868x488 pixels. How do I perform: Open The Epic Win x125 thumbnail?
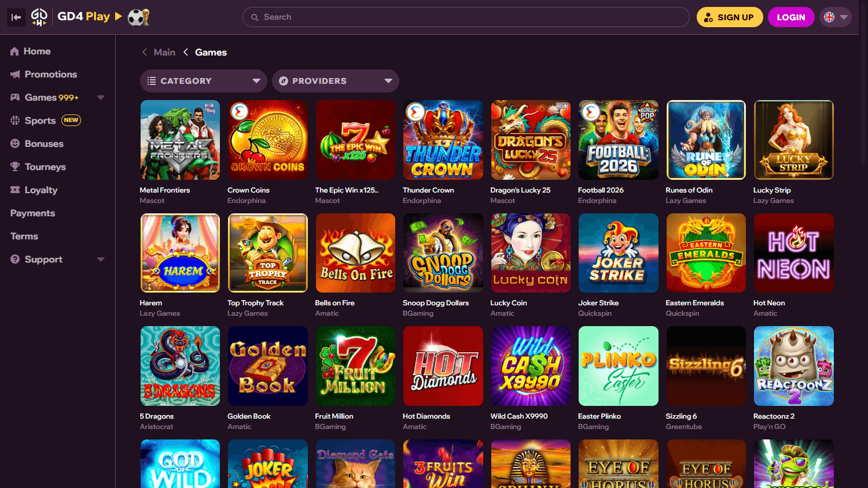click(355, 140)
